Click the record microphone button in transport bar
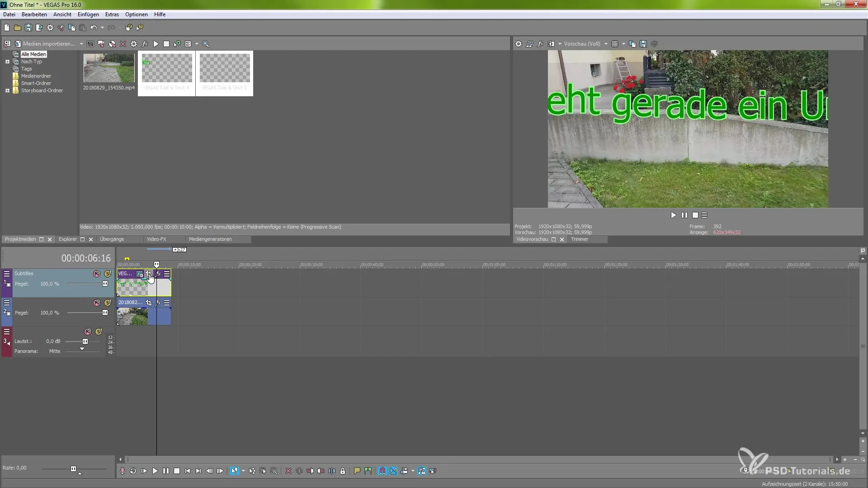Image resolution: width=868 pixels, height=488 pixels. 122,471
